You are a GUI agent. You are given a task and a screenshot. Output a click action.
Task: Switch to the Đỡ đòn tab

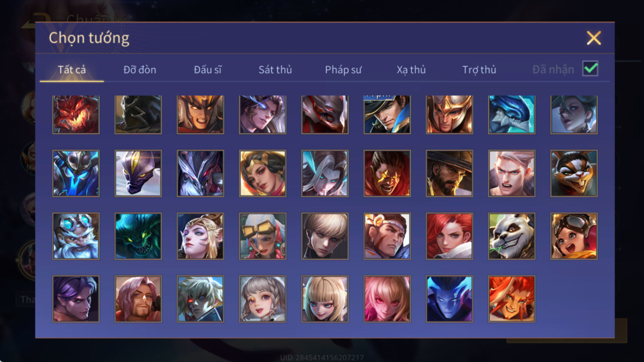click(x=140, y=69)
